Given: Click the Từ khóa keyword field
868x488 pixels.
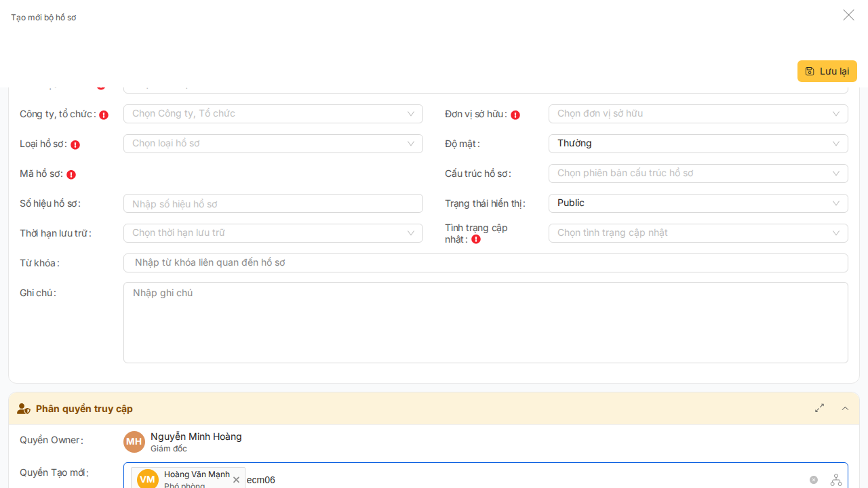Looking at the screenshot, I should point(485,263).
